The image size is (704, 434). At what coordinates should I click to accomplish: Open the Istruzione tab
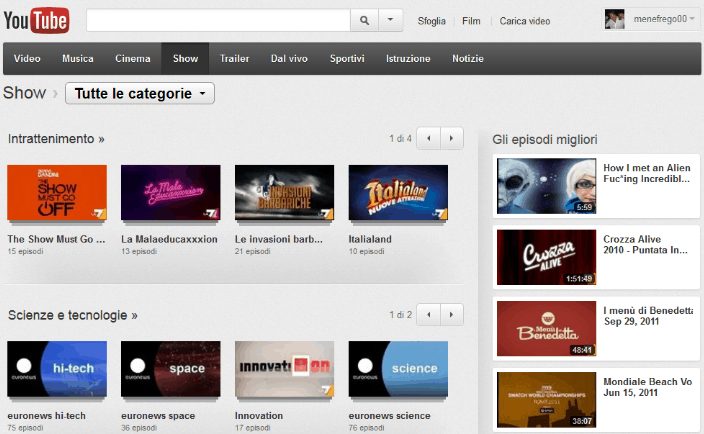coord(408,59)
